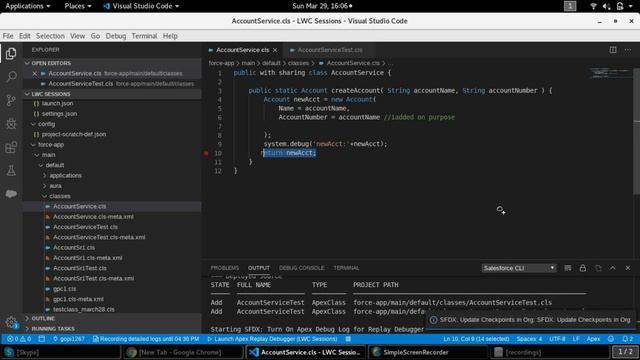The image size is (640, 360).
Task: Open gpc1.cls file
Action: (64, 289)
